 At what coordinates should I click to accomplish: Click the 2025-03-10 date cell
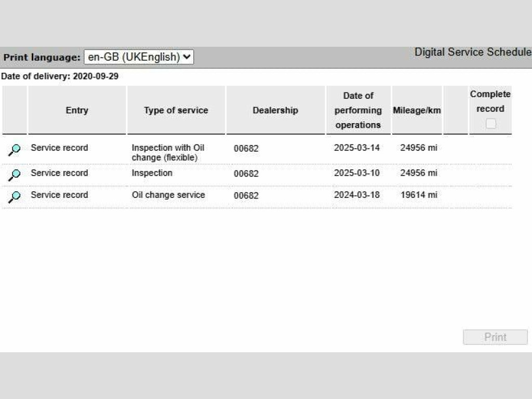coord(357,173)
